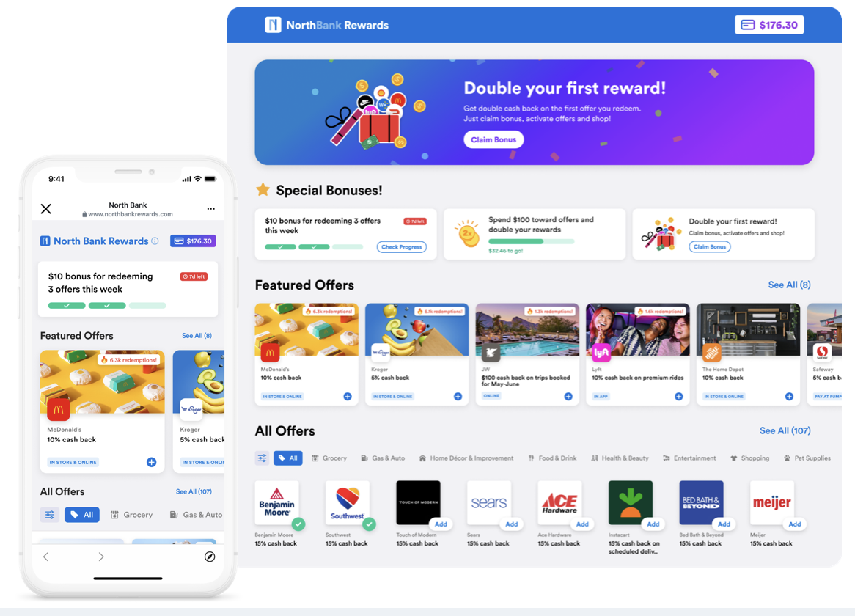This screenshot has width=855, height=616.
Task: Click the phone $10 bonus progress bar
Action: [x=107, y=305]
